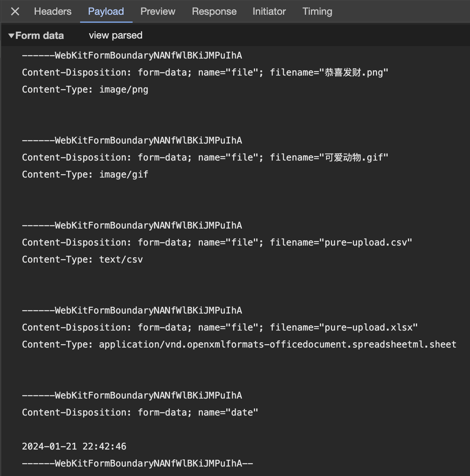Click the name="date" Content-Disposition line
This screenshot has width=470, height=476.
coord(140,413)
